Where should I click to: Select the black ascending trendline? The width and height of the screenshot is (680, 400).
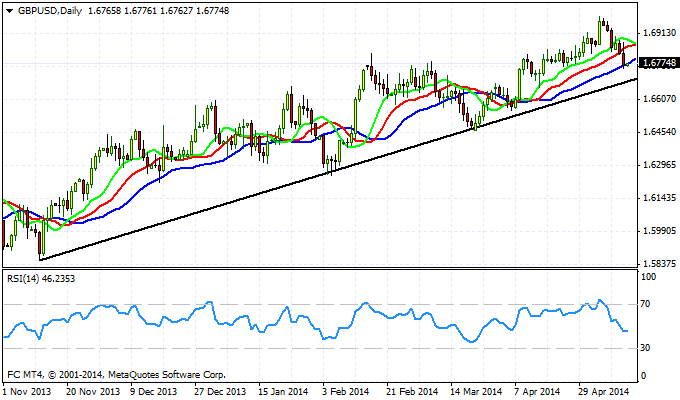point(338,170)
